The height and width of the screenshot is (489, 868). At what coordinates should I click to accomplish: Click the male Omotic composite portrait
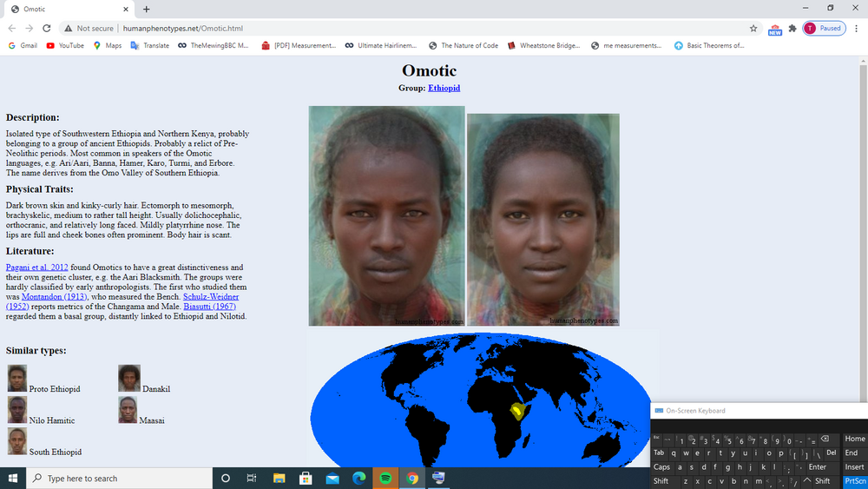386,216
